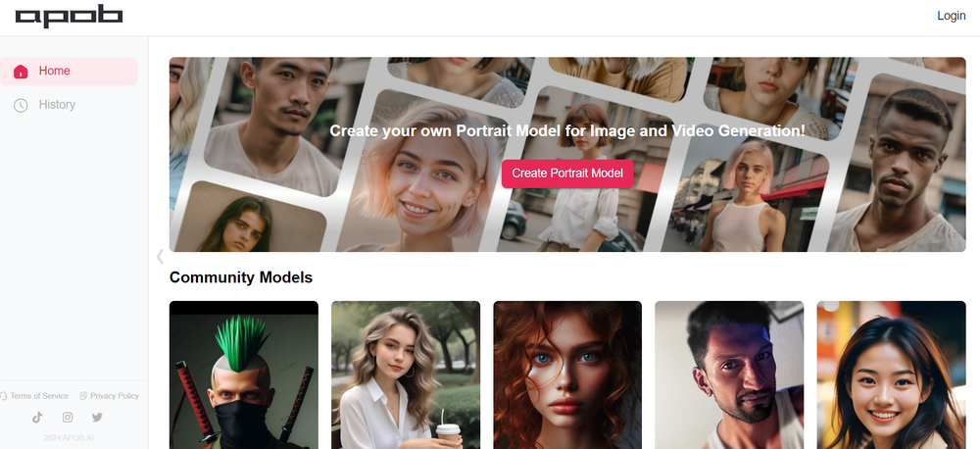Select the curly red-haired woman model
Image resolution: width=980 pixels, height=449 pixels.
click(x=567, y=375)
